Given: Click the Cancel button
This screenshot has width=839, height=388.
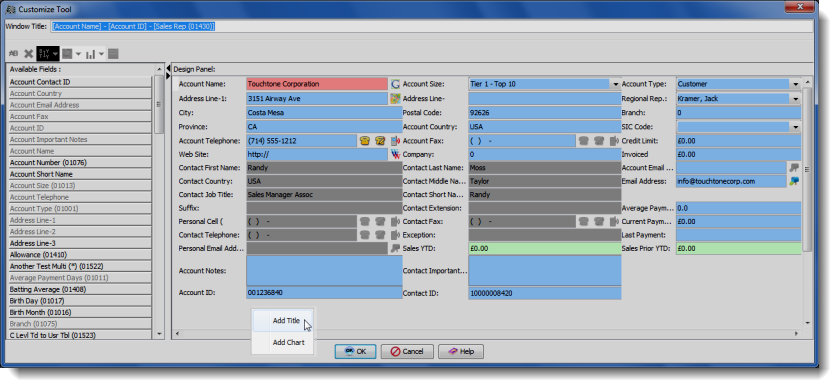Looking at the screenshot, I should (x=407, y=352).
